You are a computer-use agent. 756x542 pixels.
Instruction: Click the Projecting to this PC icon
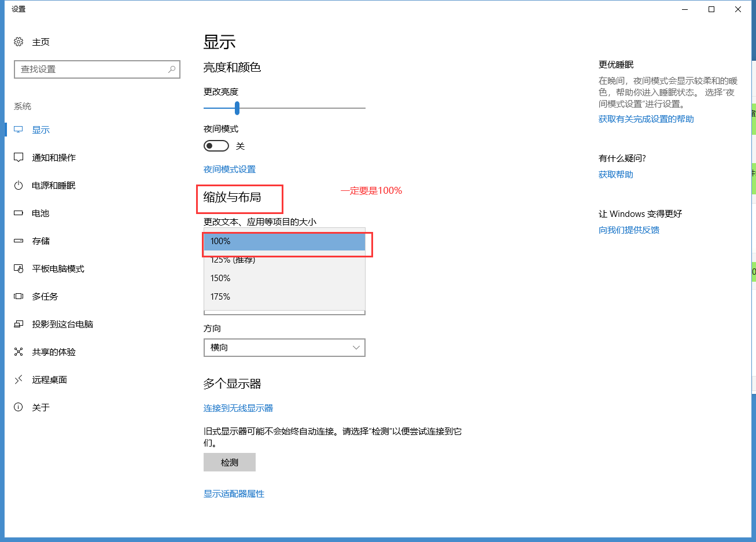point(19,324)
